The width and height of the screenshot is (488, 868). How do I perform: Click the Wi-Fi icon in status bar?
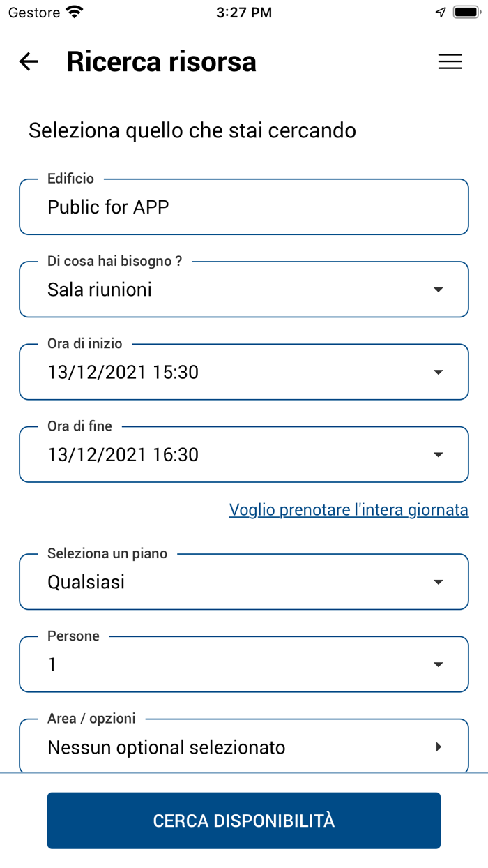(72, 11)
